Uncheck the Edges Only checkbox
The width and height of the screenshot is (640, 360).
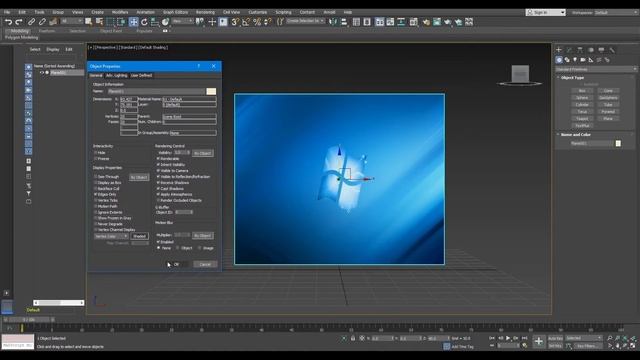tap(96, 195)
